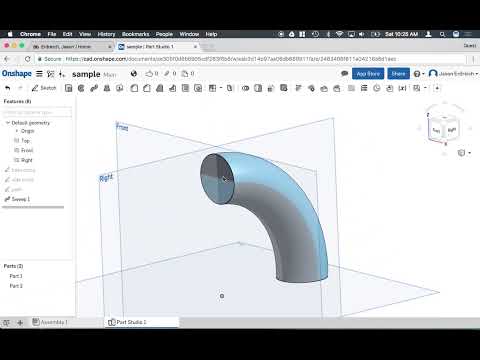Click the globe public-document icon
The height and width of the screenshot is (360, 480).
click(134, 73)
